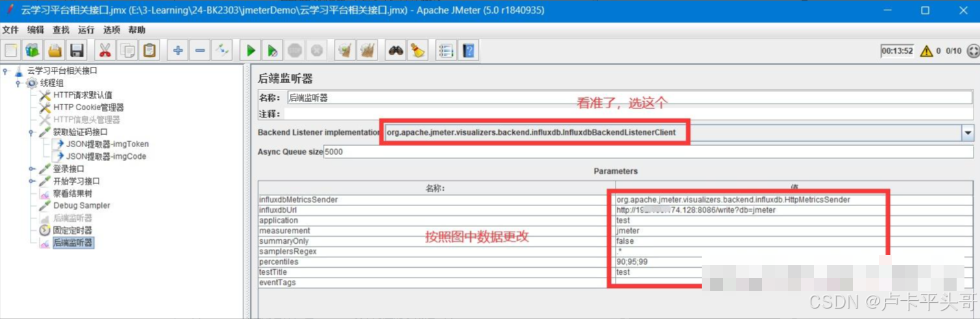Open the 运行 menu
980x319 pixels.
[x=86, y=30]
